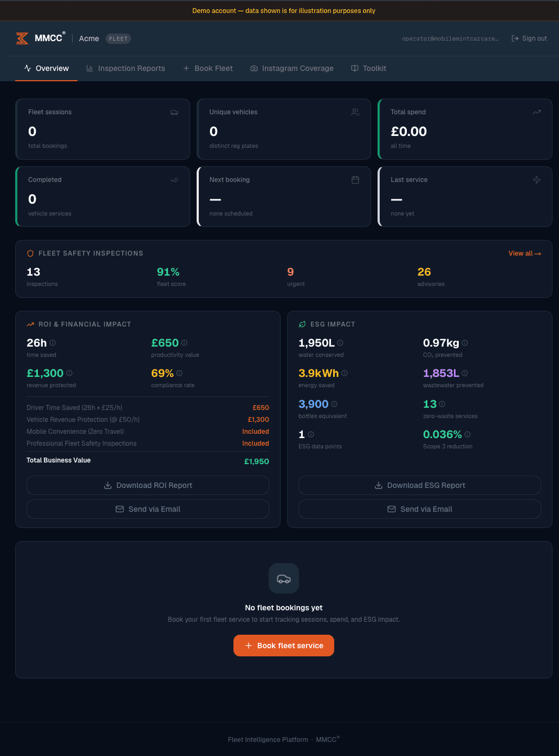
Task: Click the lightning icon in Last service card
Action: 537,180
